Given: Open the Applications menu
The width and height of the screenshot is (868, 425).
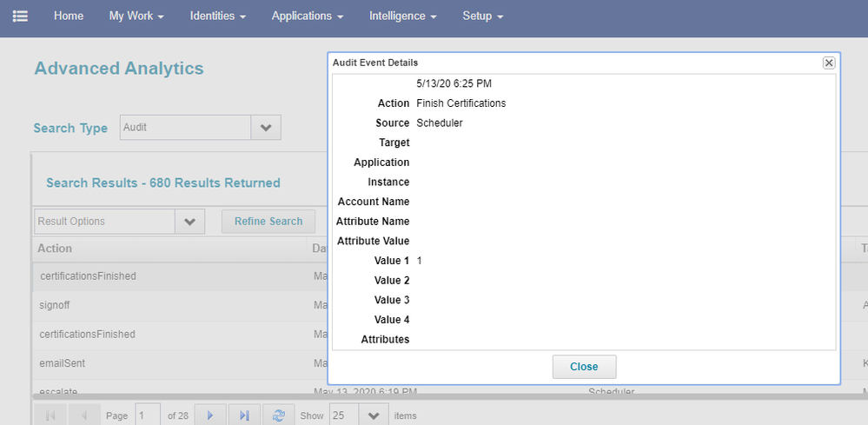Looking at the screenshot, I should (307, 17).
